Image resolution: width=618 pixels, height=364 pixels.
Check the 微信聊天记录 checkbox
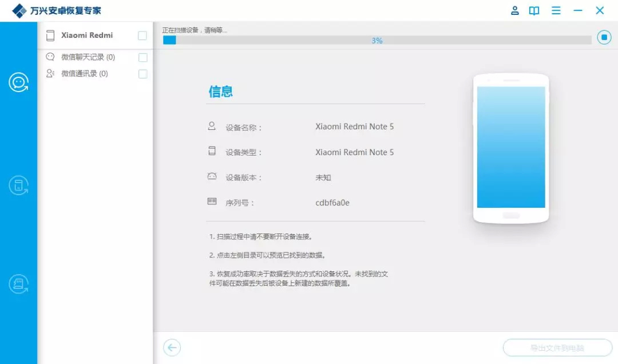(142, 57)
